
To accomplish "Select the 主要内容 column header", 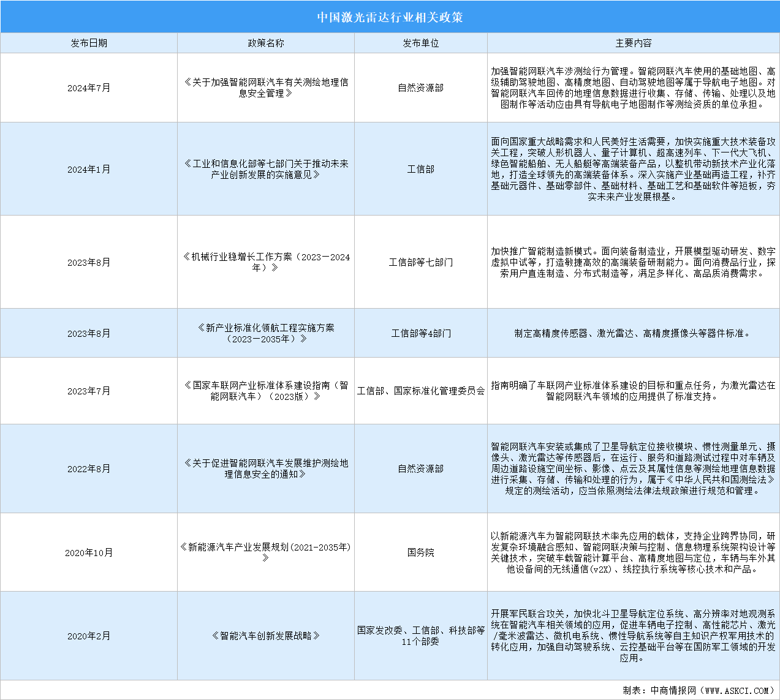I will (634, 43).
